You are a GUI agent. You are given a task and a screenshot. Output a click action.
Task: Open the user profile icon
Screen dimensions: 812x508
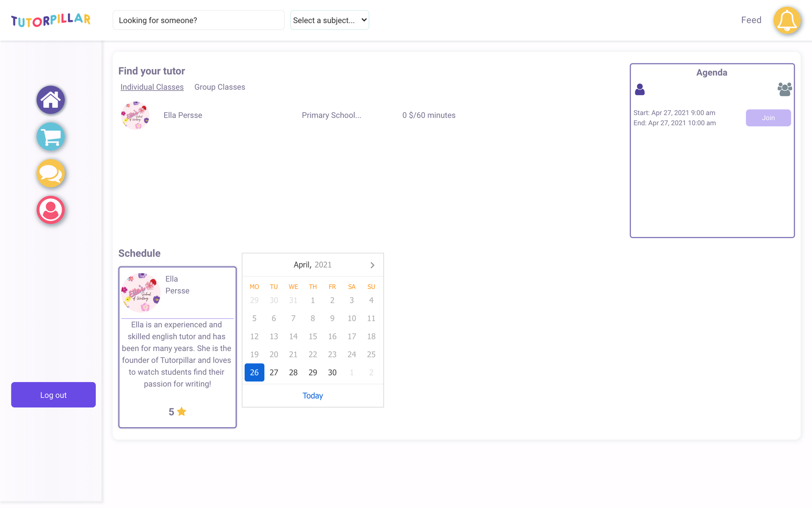[51, 210]
